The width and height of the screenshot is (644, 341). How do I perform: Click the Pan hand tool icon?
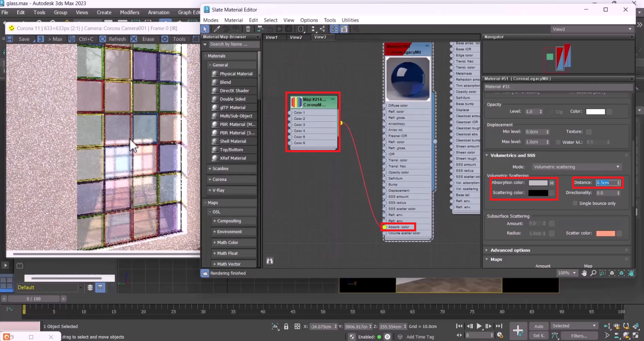click(x=584, y=273)
